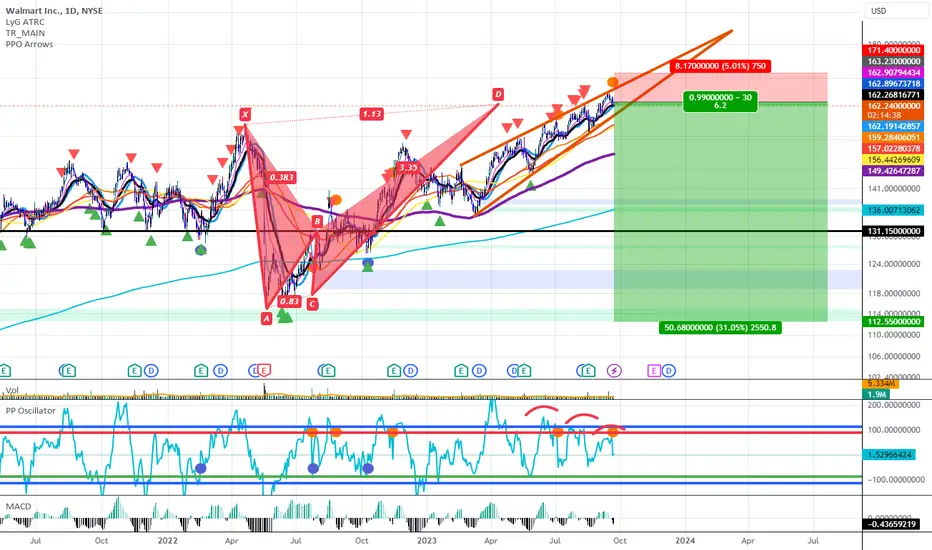Viewport: 932px width, 550px height.
Task: Click the green risk/reward label 0.99000000 ~ 30
Action: point(720,101)
